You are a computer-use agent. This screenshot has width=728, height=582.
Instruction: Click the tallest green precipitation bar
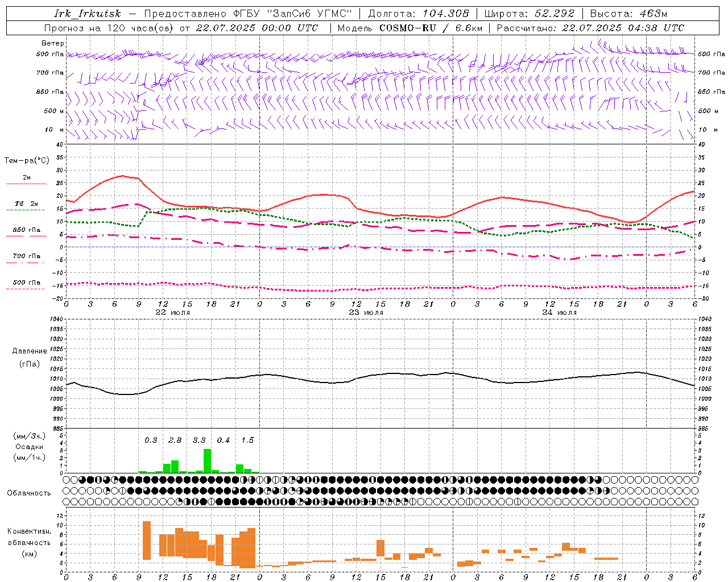point(208,461)
